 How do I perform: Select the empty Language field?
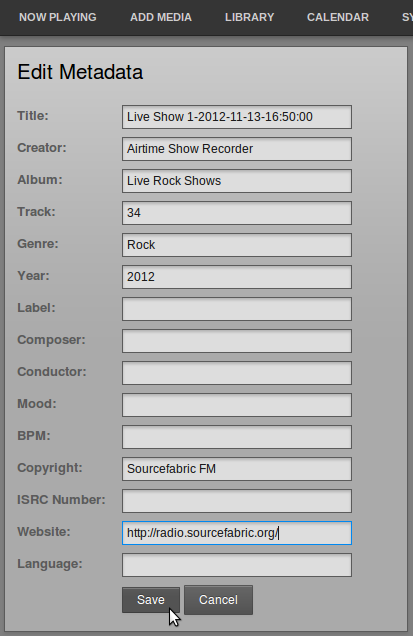point(237,565)
